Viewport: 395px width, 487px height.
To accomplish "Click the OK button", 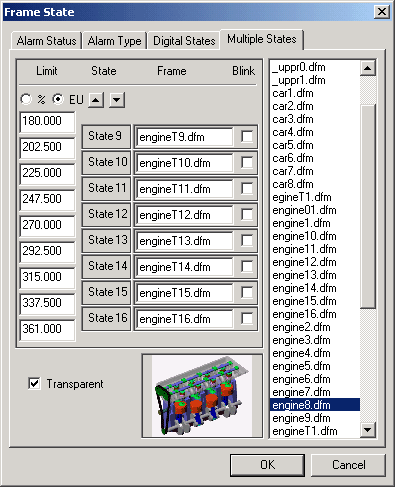I will [x=267, y=465].
